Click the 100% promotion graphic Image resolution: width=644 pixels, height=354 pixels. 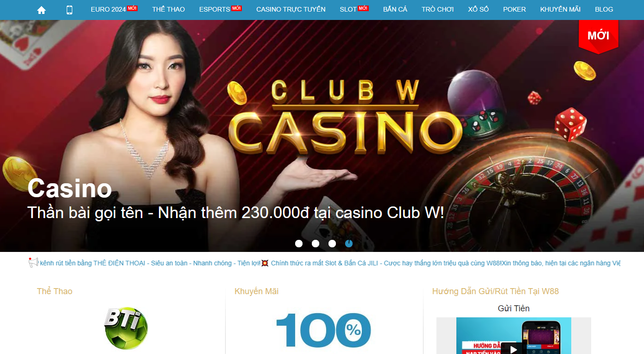[x=323, y=330]
